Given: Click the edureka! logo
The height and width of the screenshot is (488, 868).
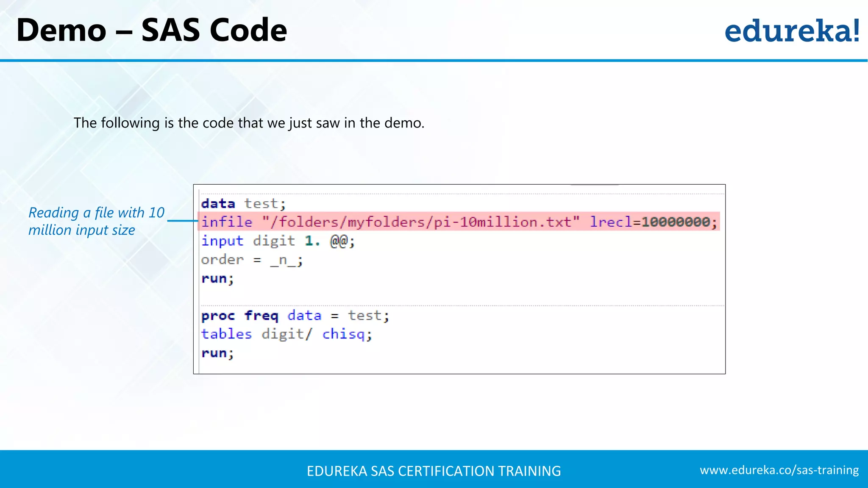Looking at the screenshot, I should [x=792, y=30].
